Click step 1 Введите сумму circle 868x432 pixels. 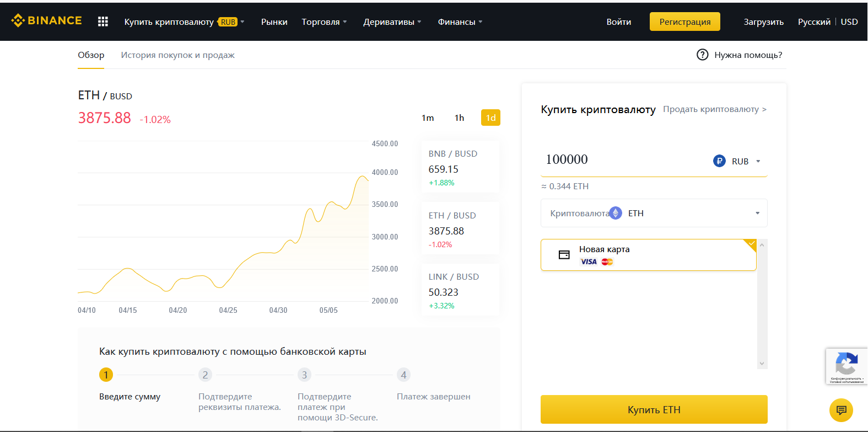coord(106,375)
